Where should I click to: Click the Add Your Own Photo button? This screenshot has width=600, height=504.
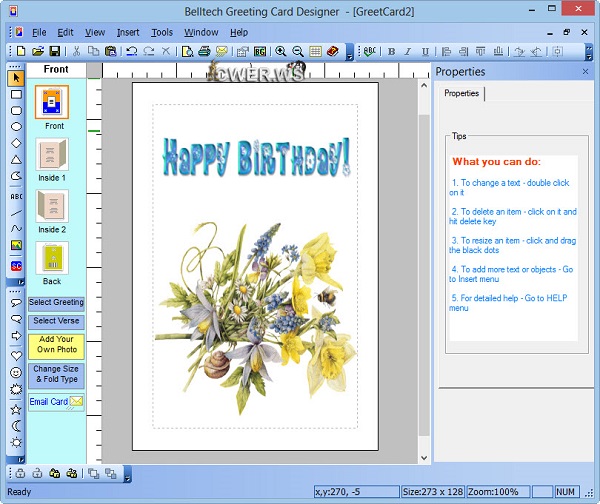[56, 346]
